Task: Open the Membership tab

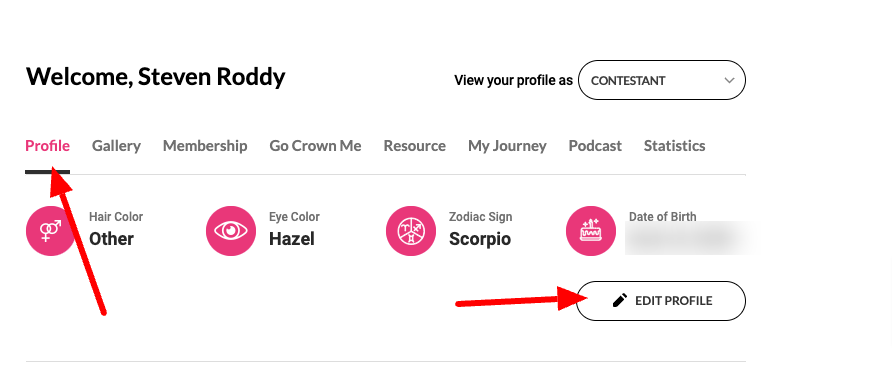Action: [205, 146]
